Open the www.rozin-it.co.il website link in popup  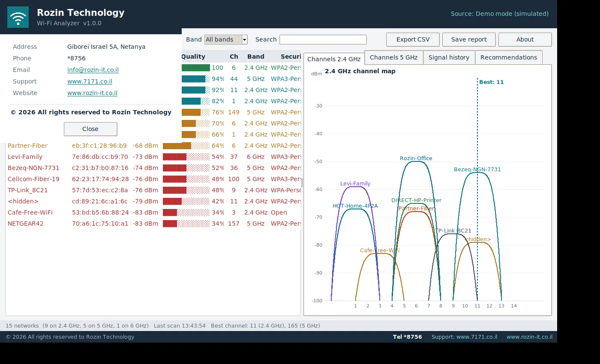pyautogui.click(x=92, y=93)
